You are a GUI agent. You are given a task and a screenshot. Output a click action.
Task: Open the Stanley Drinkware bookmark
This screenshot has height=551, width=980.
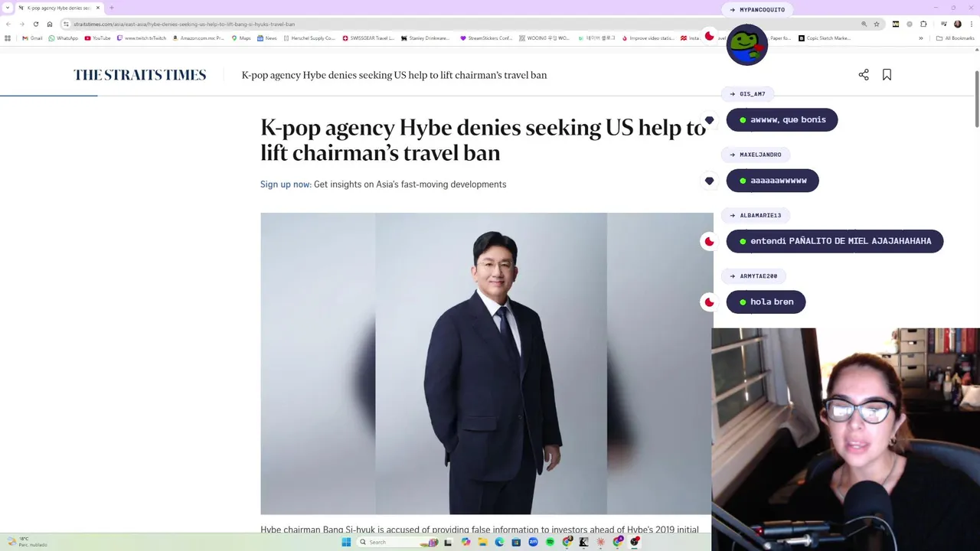pos(425,37)
